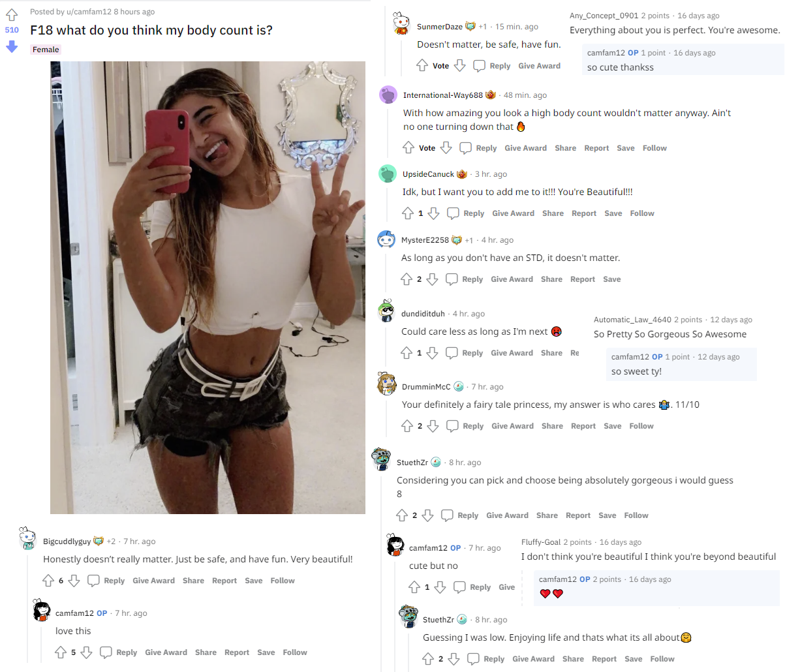This screenshot has width=785, height=672.
Task: Downvote SunmerDaze's comment
Action: (x=460, y=66)
